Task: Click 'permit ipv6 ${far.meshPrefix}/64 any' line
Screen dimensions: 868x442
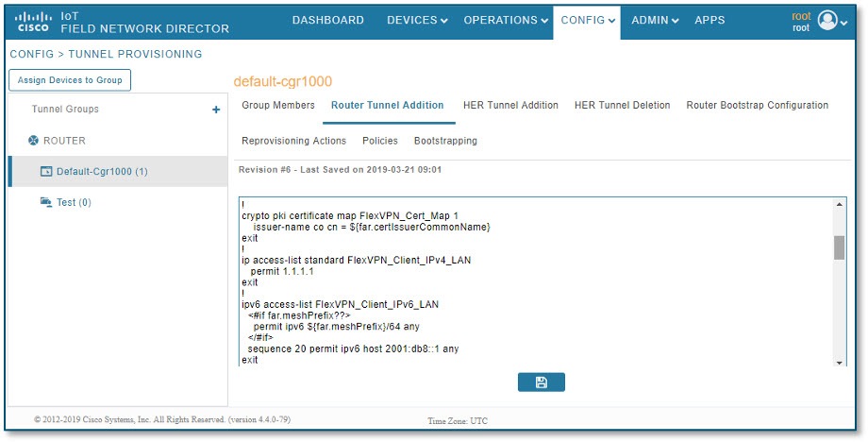Action: click(336, 327)
